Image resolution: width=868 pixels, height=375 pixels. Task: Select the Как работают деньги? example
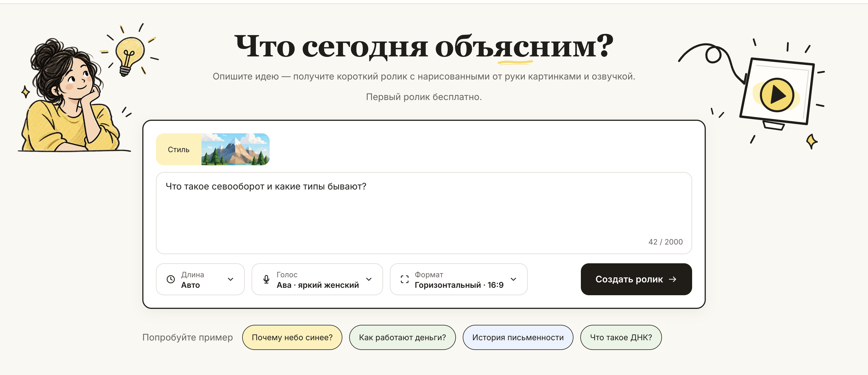click(402, 337)
